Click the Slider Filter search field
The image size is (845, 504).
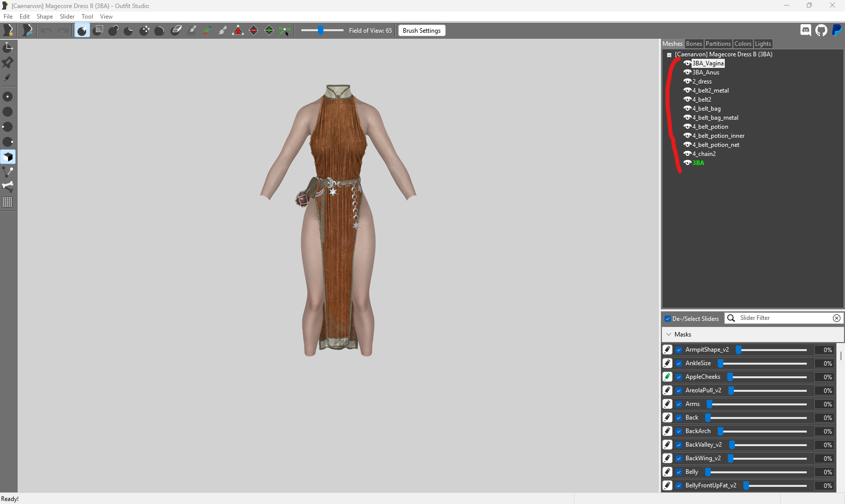(x=785, y=318)
